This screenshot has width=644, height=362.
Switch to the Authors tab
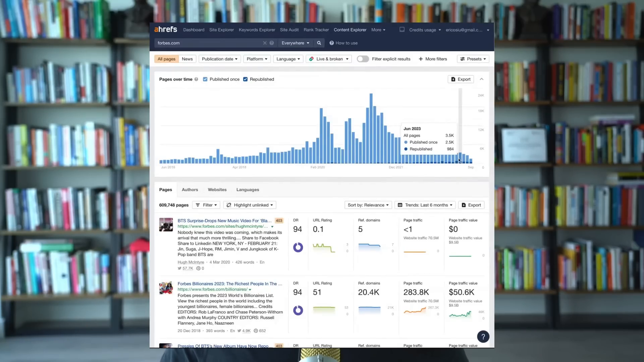click(x=190, y=189)
